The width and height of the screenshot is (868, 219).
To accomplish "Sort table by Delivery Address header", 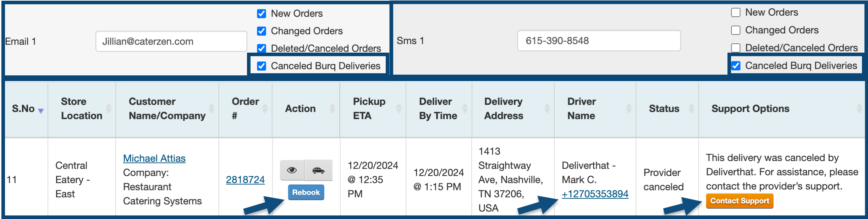I will coord(504,108).
